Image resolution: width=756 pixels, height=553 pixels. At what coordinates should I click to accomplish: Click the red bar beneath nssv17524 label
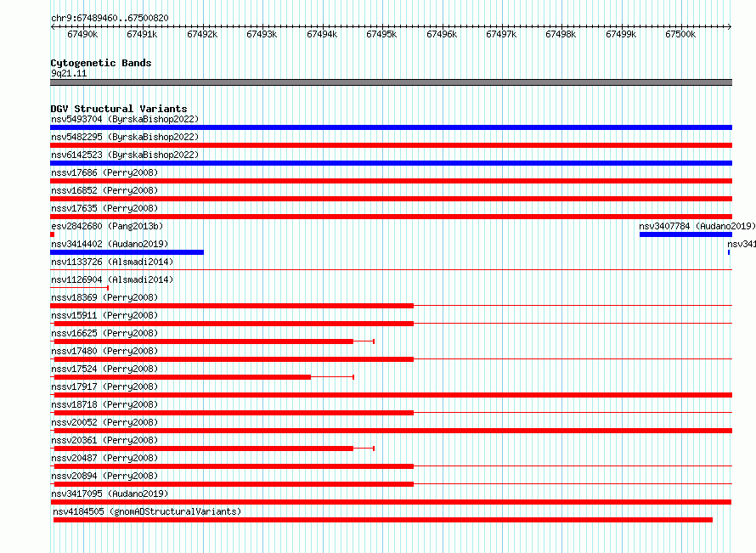(183, 377)
